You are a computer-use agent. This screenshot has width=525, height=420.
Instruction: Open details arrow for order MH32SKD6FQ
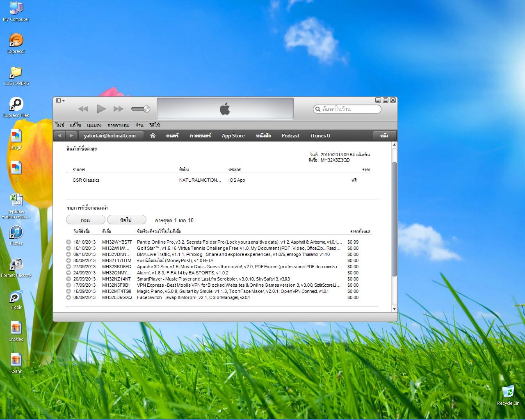pos(68,267)
